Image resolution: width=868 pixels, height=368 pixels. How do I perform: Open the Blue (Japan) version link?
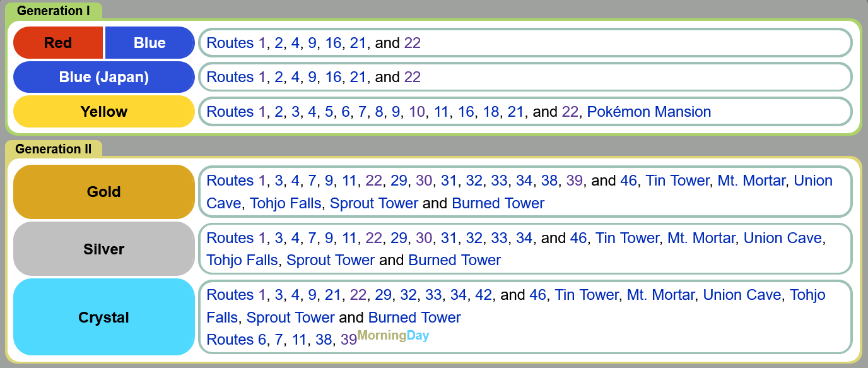(x=104, y=77)
